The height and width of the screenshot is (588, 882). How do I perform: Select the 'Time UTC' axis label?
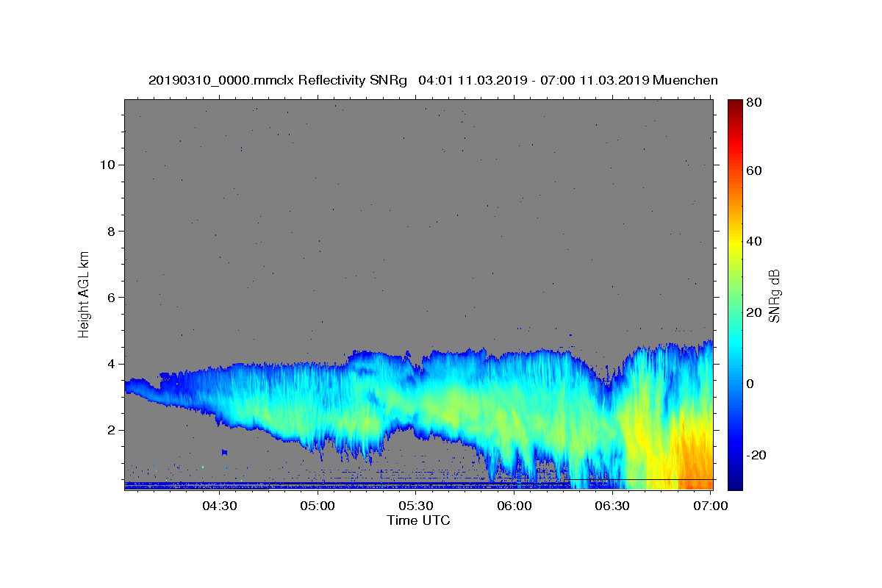coord(418,520)
